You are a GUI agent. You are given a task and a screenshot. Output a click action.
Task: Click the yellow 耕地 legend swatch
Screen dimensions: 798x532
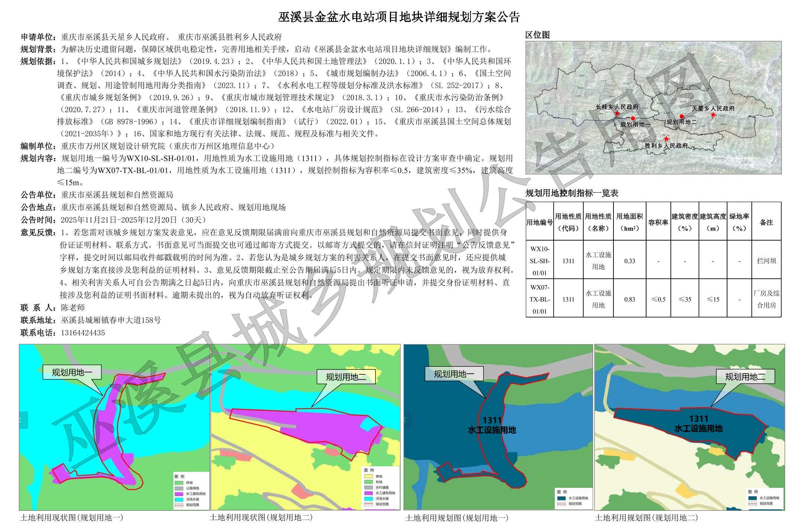click(x=368, y=476)
